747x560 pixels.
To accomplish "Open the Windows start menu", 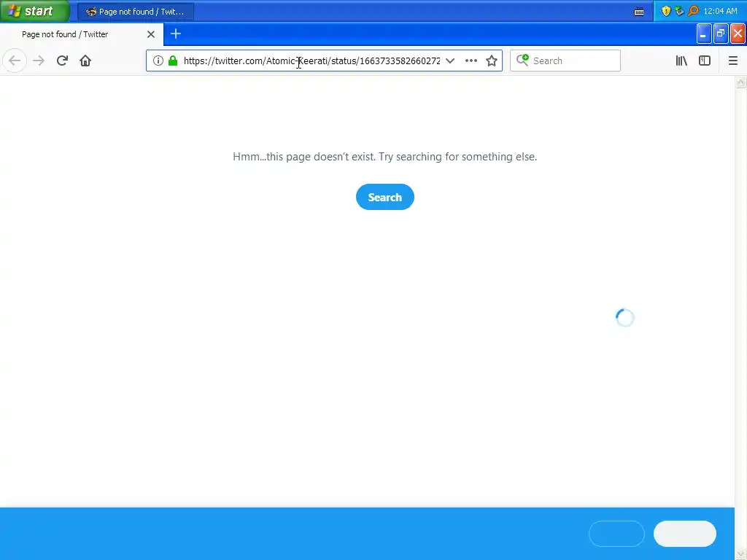I will point(35,11).
